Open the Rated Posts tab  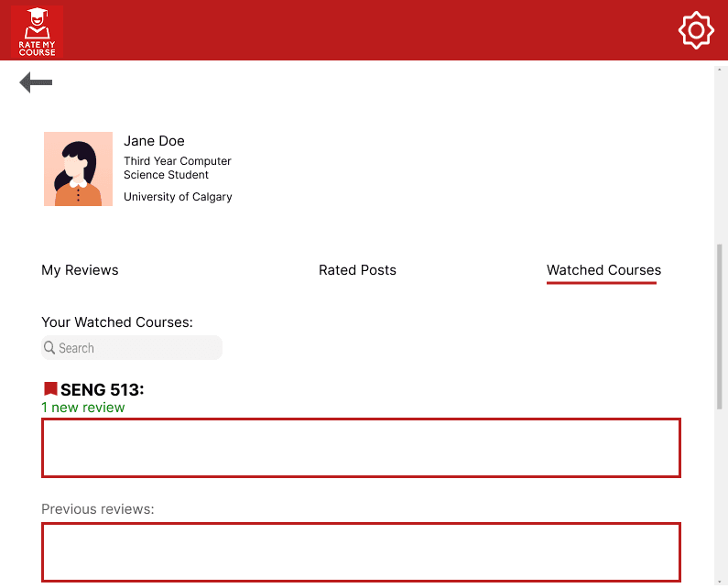(x=357, y=270)
